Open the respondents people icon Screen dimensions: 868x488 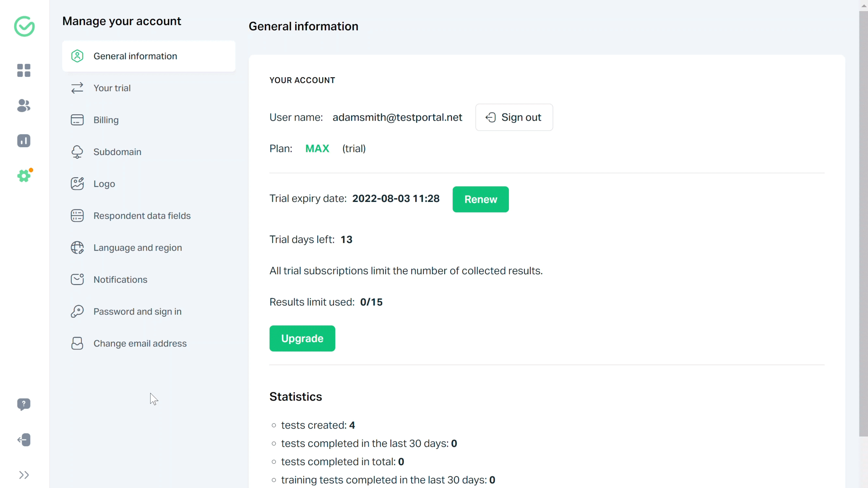coord(24,106)
